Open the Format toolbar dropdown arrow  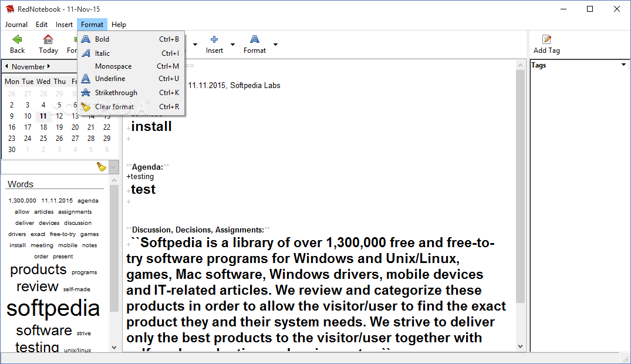[x=276, y=44]
